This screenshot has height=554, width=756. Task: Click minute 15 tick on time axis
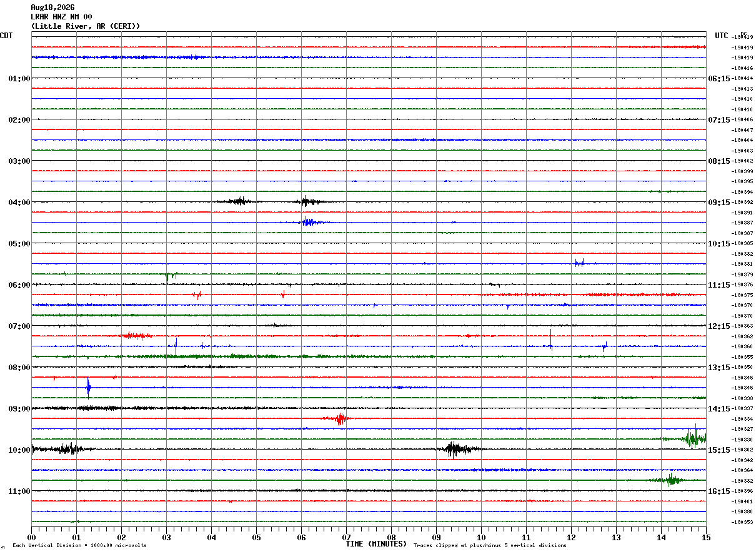pyautogui.click(x=706, y=537)
